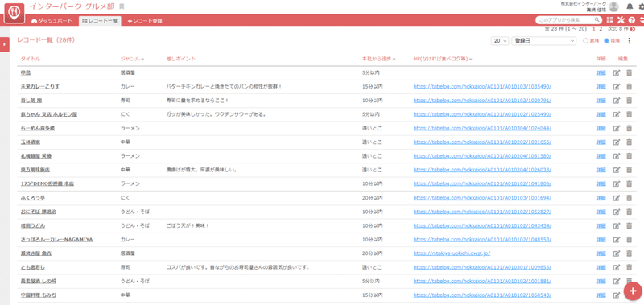Viewport: 644px width, 305px height.
Task: Open the レコード登録 tab
Action: coord(145,21)
